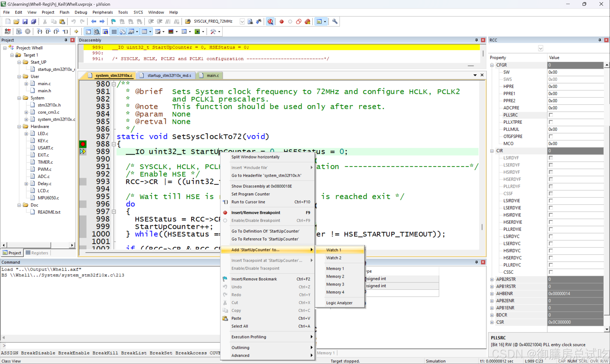Toggle the Symbols Window icon

105,31
